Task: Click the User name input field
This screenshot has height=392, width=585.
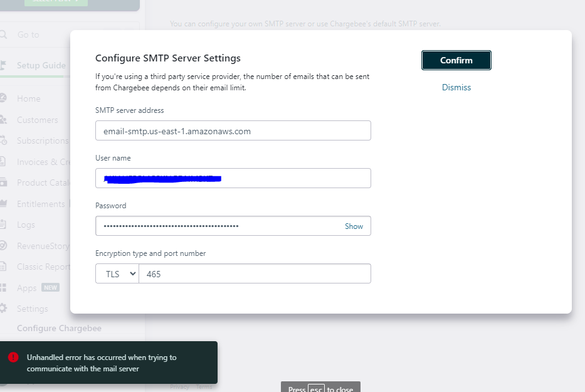Action: click(233, 178)
